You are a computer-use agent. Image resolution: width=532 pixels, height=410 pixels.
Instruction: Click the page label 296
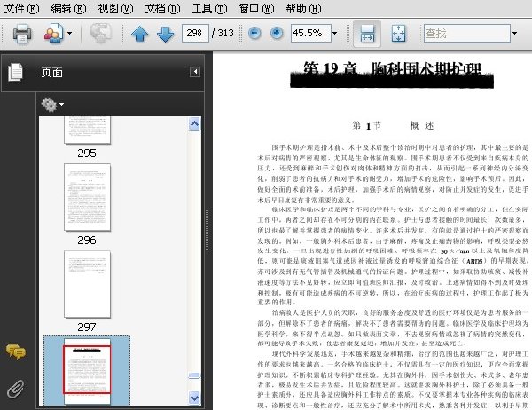87,240
